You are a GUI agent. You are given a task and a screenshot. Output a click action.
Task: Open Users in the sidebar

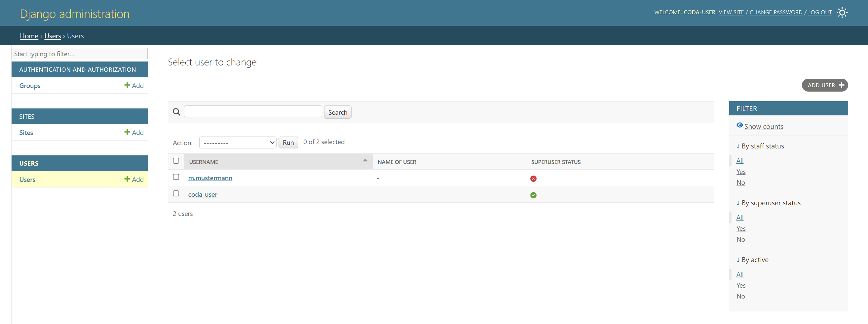click(x=27, y=180)
